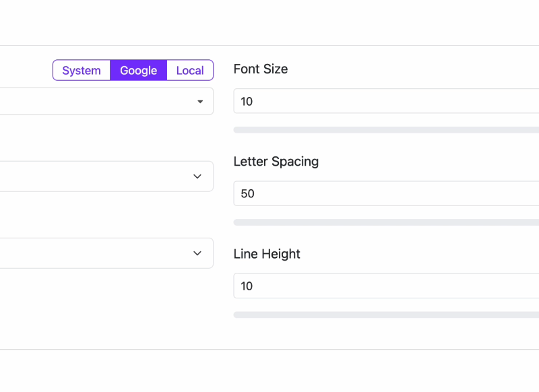Switch to the System font source tab
The height and width of the screenshot is (392, 539).
(x=82, y=70)
